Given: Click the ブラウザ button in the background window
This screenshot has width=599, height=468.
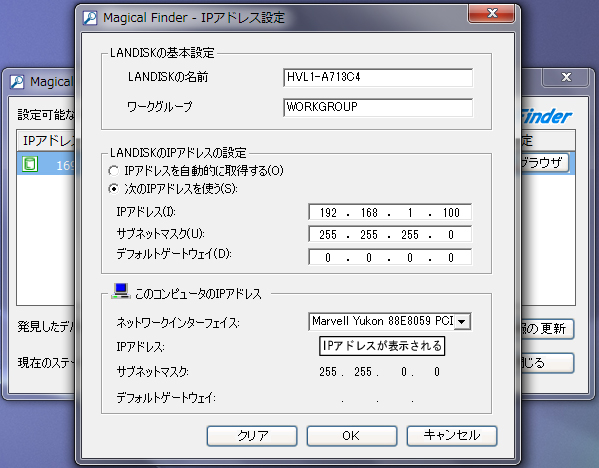Looking at the screenshot, I should pyautogui.click(x=544, y=163).
